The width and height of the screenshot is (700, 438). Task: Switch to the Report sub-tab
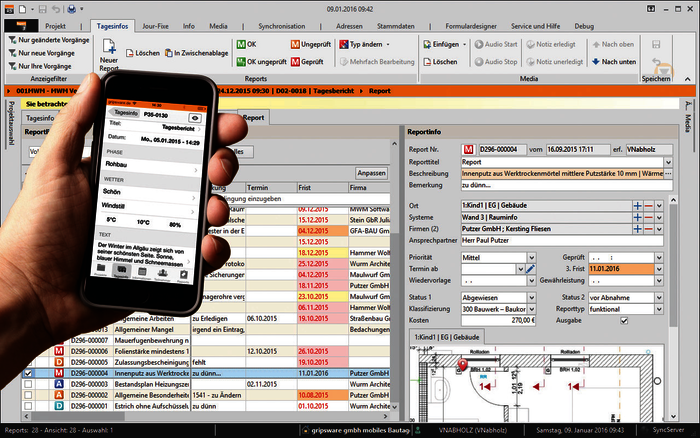tap(253, 117)
